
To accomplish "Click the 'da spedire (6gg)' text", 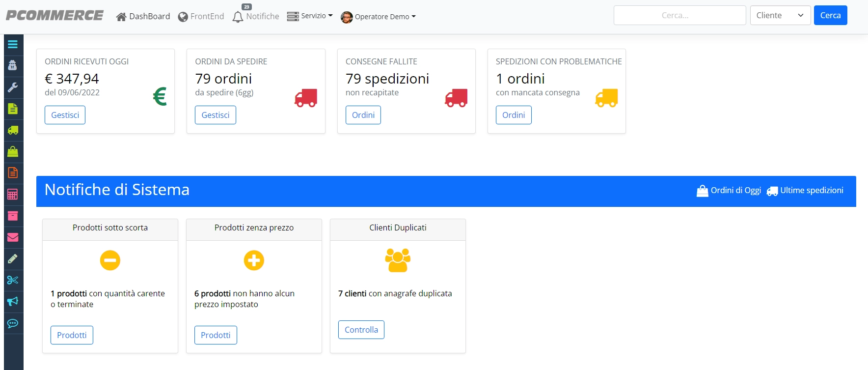I will (x=224, y=92).
